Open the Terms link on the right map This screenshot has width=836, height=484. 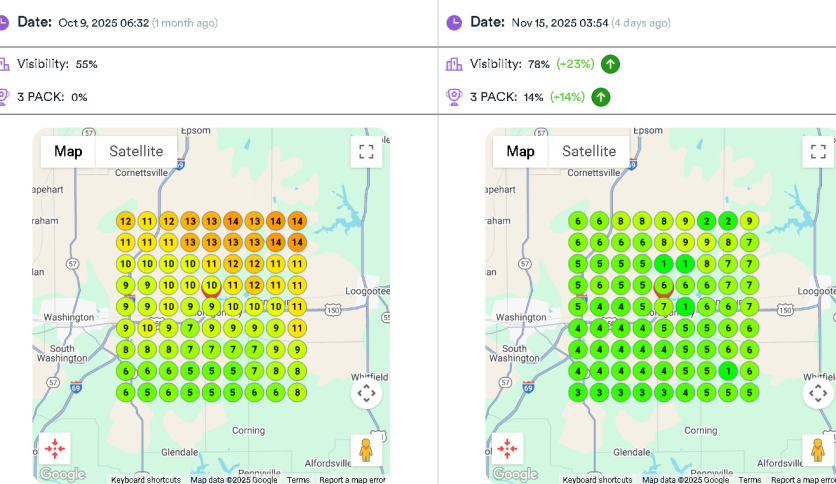pyautogui.click(x=750, y=480)
